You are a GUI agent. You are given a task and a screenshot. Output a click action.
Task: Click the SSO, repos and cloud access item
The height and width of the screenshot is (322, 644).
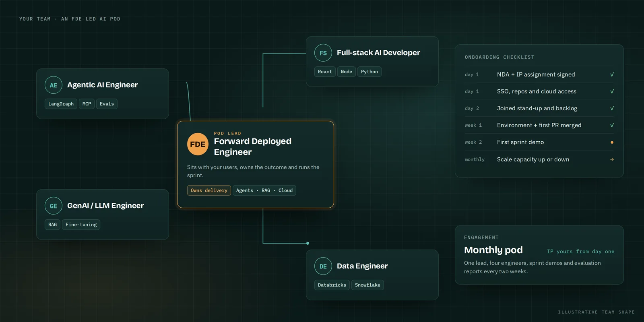click(537, 91)
